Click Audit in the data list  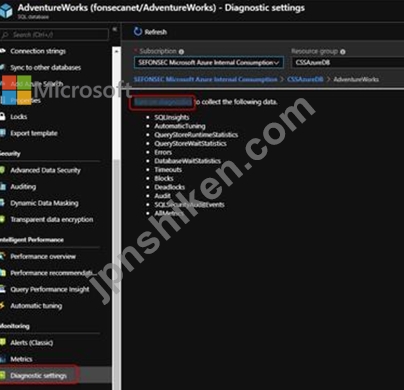pyautogui.click(x=162, y=196)
